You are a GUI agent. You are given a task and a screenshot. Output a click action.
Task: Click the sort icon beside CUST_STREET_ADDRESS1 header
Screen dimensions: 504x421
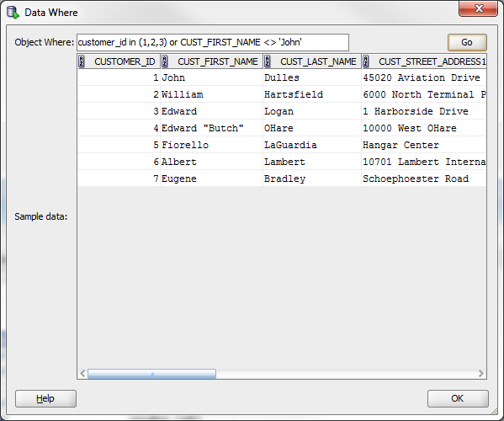click(366, 61)
